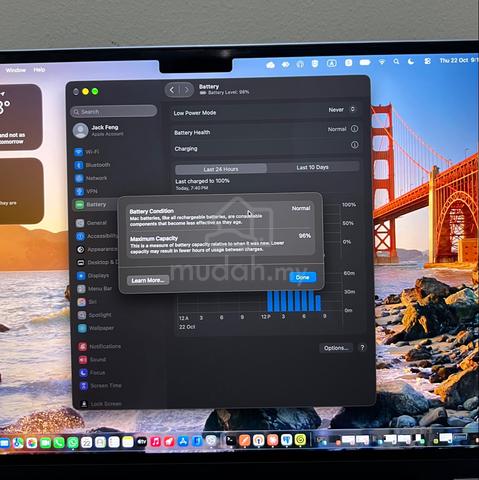Image resolution: width=479 pixels, height=480 pixels.
Task: Click the Battery Health row
Action: tap(266, 131)
